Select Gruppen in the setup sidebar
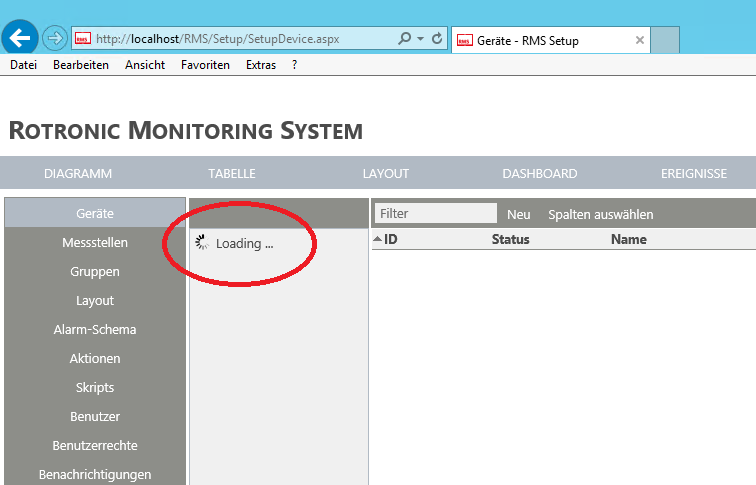The height and width of the screenshot is (485, 756). pos(95,271)
